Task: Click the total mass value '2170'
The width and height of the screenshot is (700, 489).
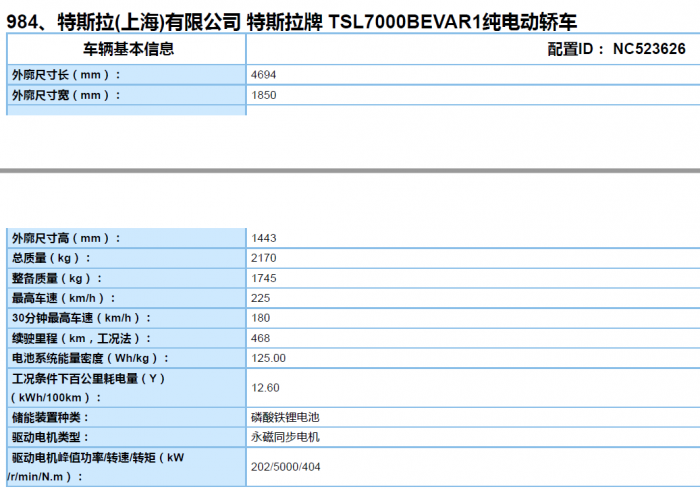Action: (264, 258)
